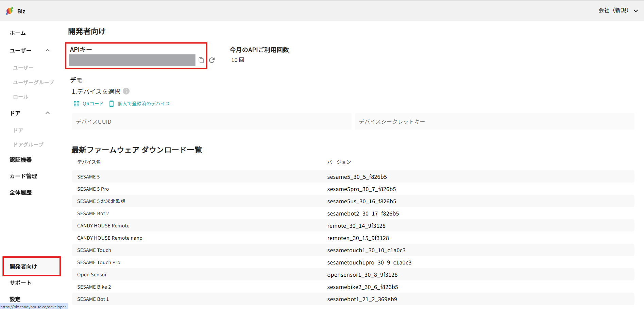The image size is (644, 309).
Task: Click version remote_30_14_9f3128
Action: coord(356,226)
